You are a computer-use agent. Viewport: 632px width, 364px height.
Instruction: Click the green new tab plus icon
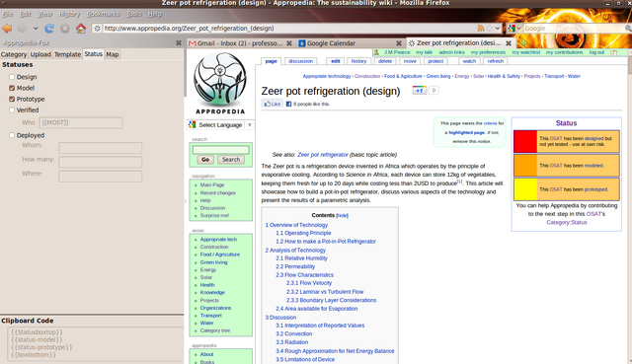(x=523, y=42)
